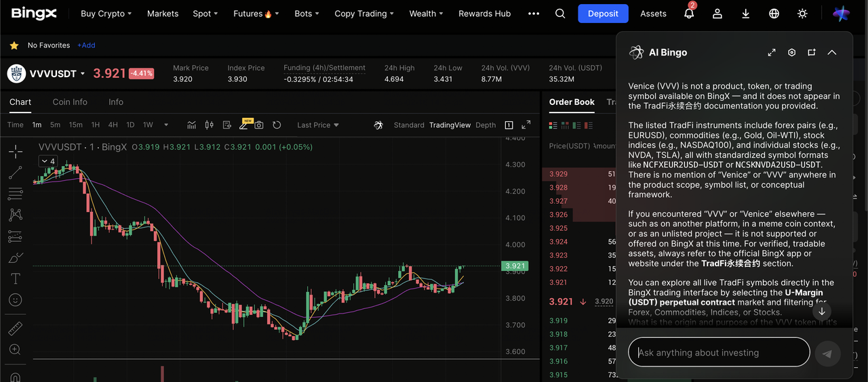The width and height of the screenshot is (868, 382).
Task: Collapse the AI Bingo panel chevron
Action: [x=832, y=53]
